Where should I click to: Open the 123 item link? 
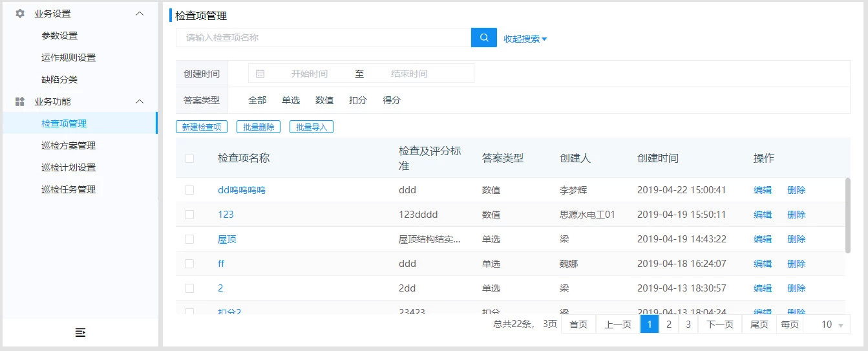click(226, 215)
